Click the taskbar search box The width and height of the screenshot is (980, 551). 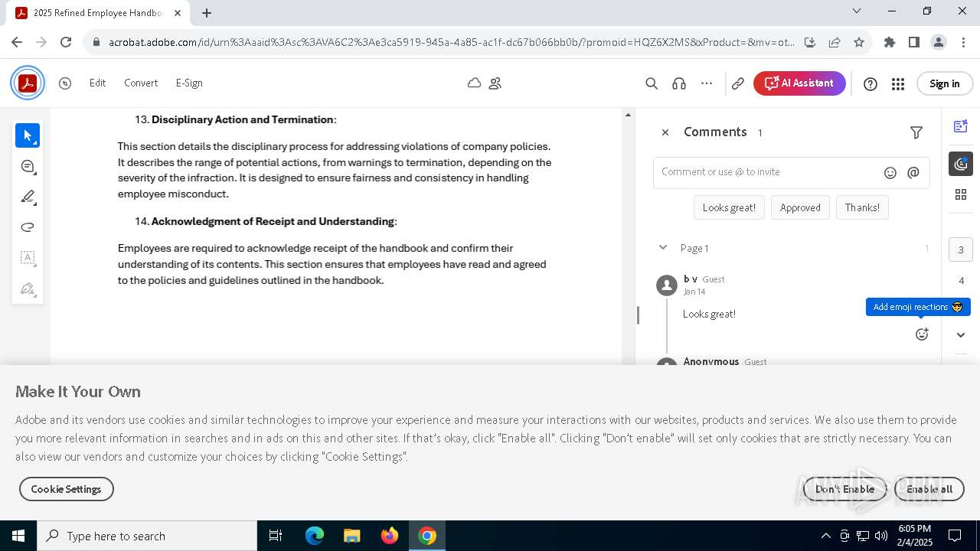click(x=147, y=536)
